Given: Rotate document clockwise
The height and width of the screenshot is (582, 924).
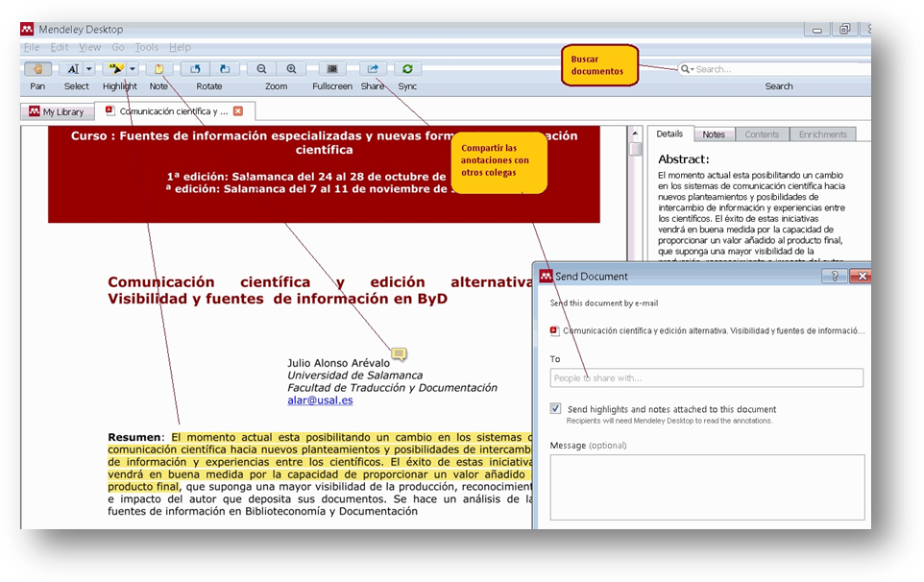Looking at the screenshot, I should pos(225,69).
